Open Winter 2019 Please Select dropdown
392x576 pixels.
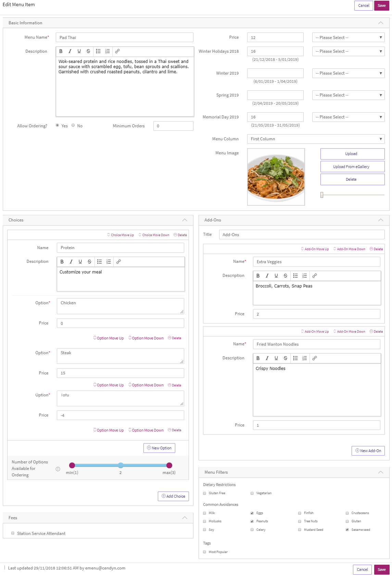348,73
